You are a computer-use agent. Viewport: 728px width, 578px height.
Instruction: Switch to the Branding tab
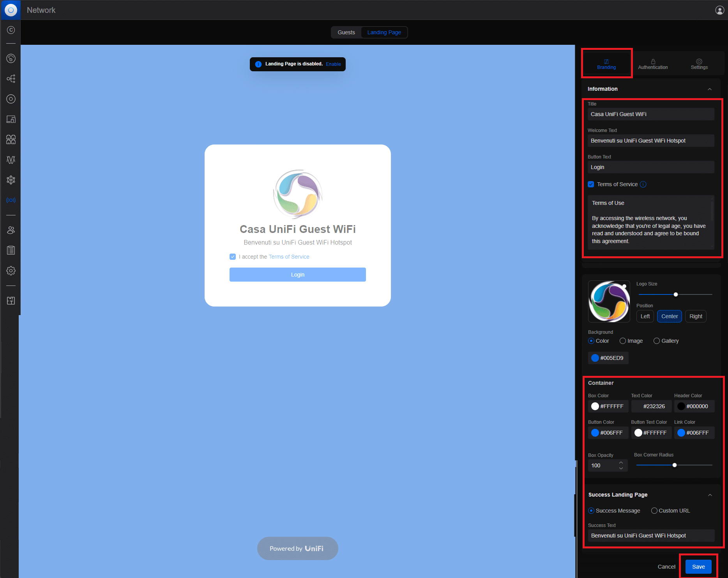(606, 64)
